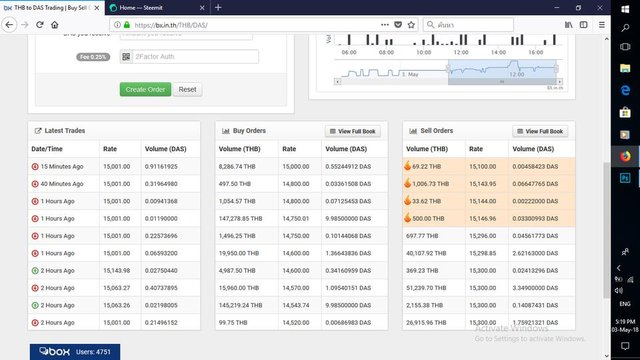
Task: Switch to Photoshop on the taskbar
Action: pos(625,178)
